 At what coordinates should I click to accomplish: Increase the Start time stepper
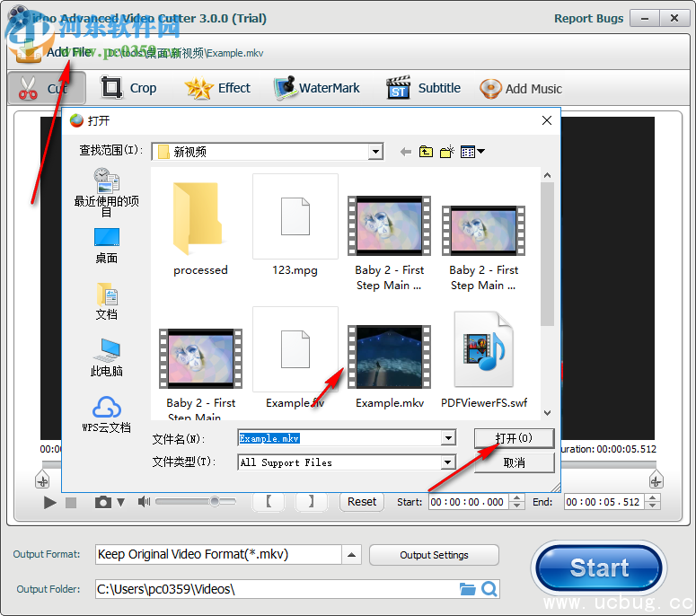516,497
